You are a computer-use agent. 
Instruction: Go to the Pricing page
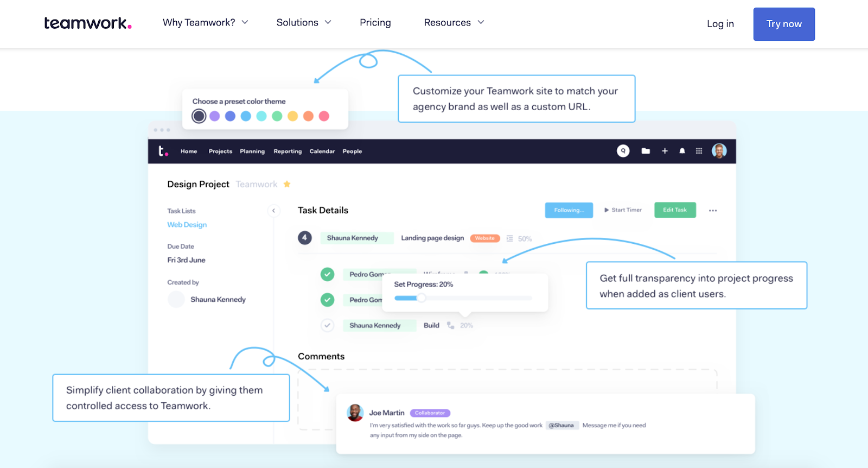click(x=375, y=22)
